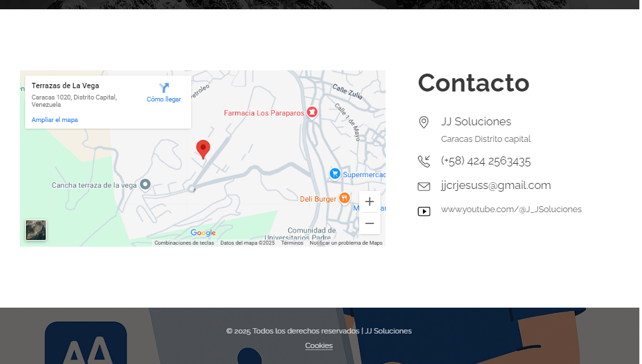Screen dimensions: 642x364
Task: Click Notificar un problema de Maps
Action: (346, 243)
